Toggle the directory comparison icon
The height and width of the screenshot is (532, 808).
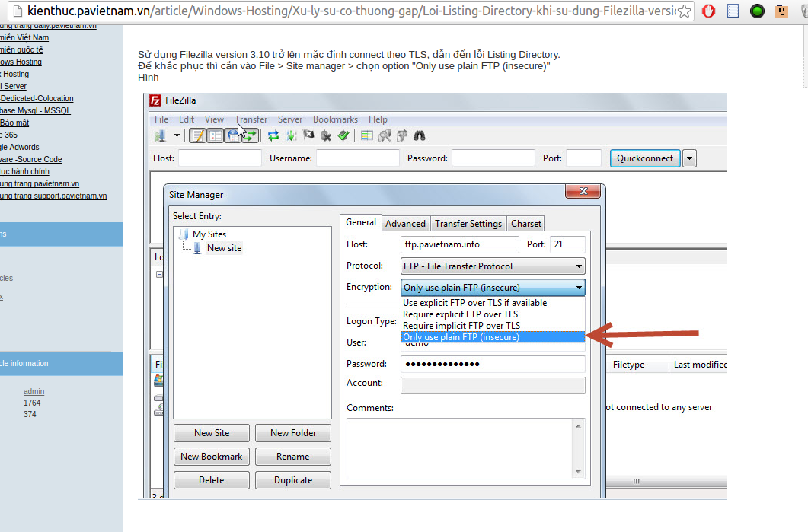click(385, 135)
